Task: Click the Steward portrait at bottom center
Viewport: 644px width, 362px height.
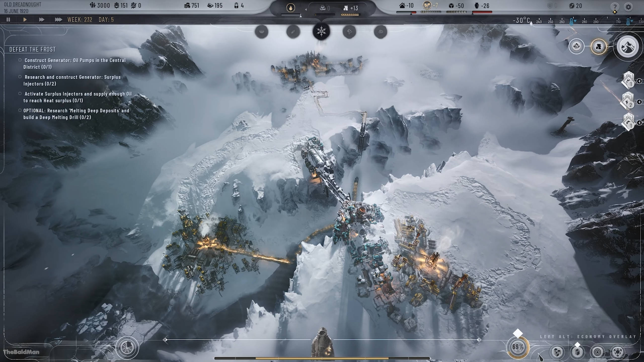Action: coord(322,342)
